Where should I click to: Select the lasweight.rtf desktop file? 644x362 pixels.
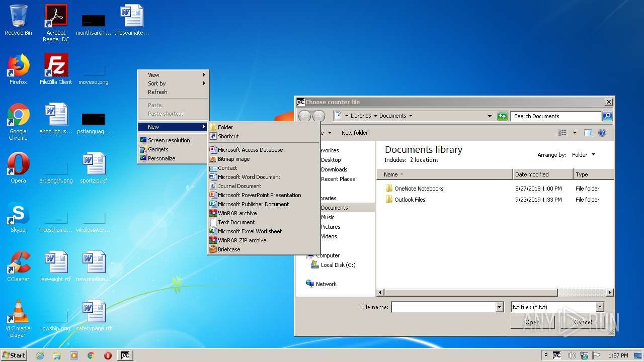[x=56, y=266]
